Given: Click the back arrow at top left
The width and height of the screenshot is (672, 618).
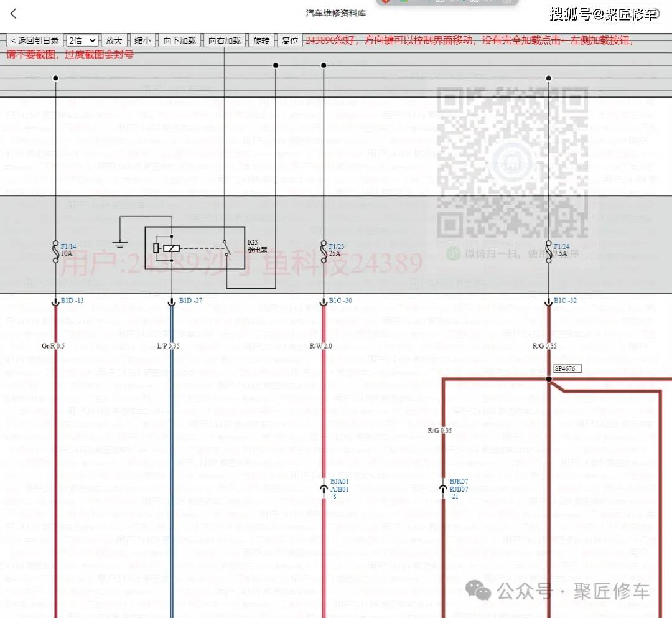Looking at the screenshot, I should 14,14.
